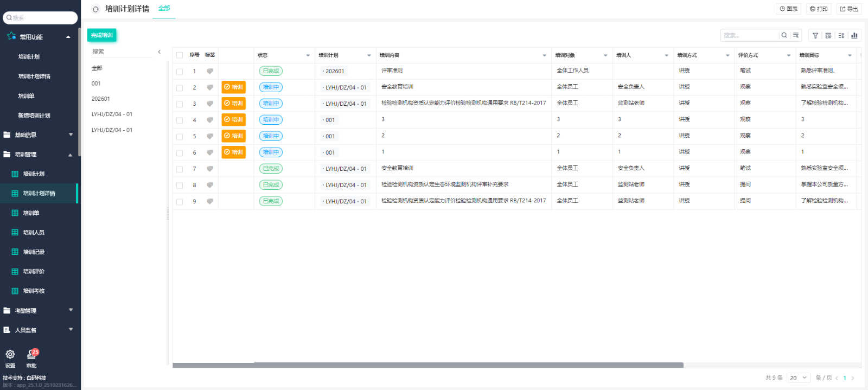
Task: Open the page size dropdown showing 20
Action: (x=799, y=378)
